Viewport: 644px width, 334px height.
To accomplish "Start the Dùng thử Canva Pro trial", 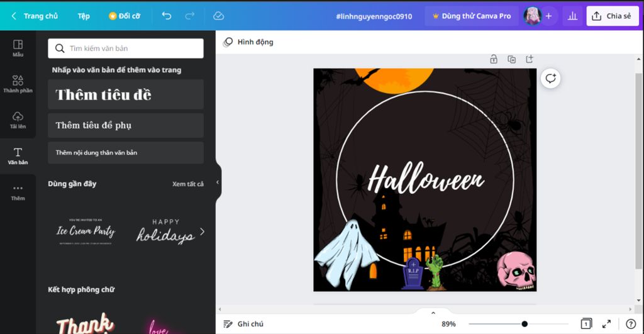I will click(472, 16).
